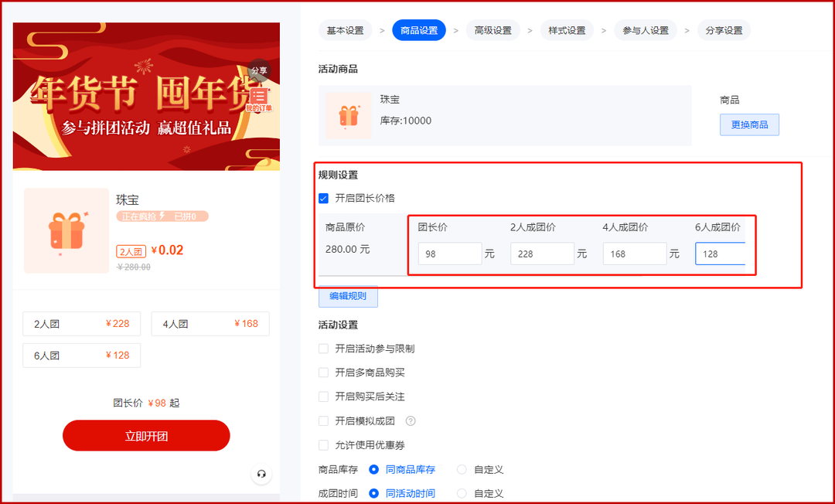Choose 自定义 in the 成团时间 row

pyautogui.click(x=462, y=493)
